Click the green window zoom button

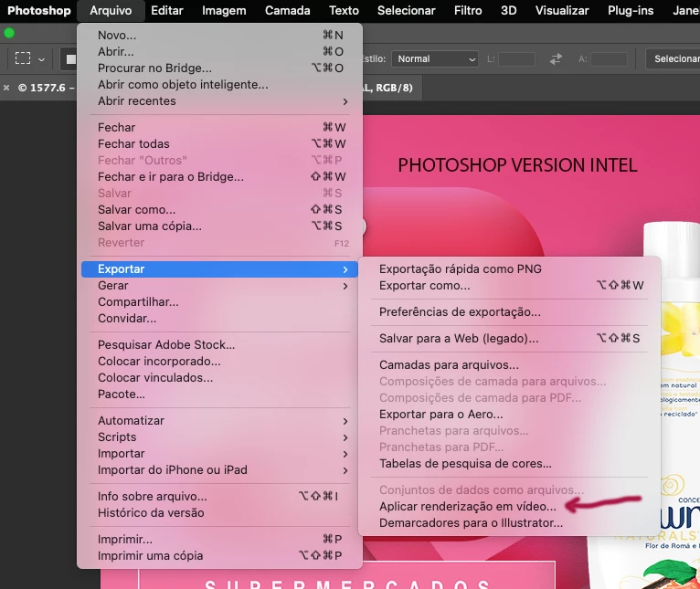9,33
